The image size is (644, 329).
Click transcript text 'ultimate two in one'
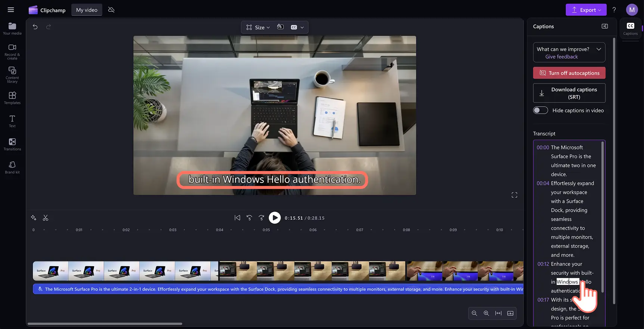click(573, 165)
